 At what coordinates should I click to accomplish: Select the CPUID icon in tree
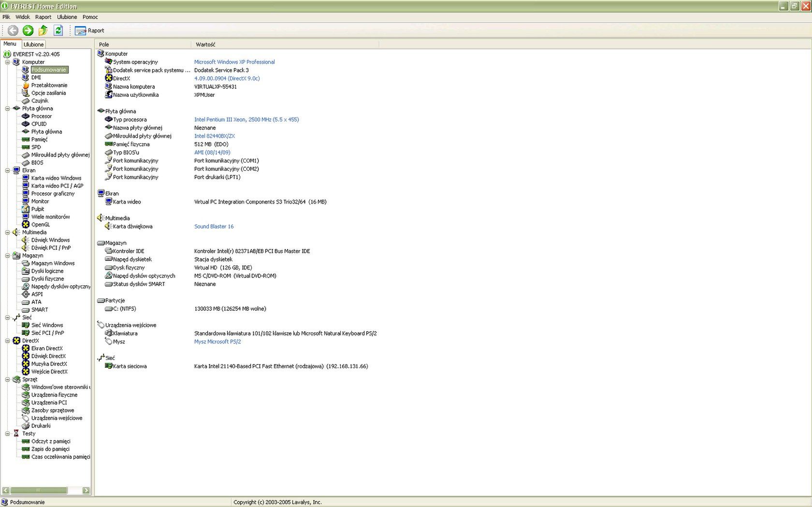(x=26, y=124)
